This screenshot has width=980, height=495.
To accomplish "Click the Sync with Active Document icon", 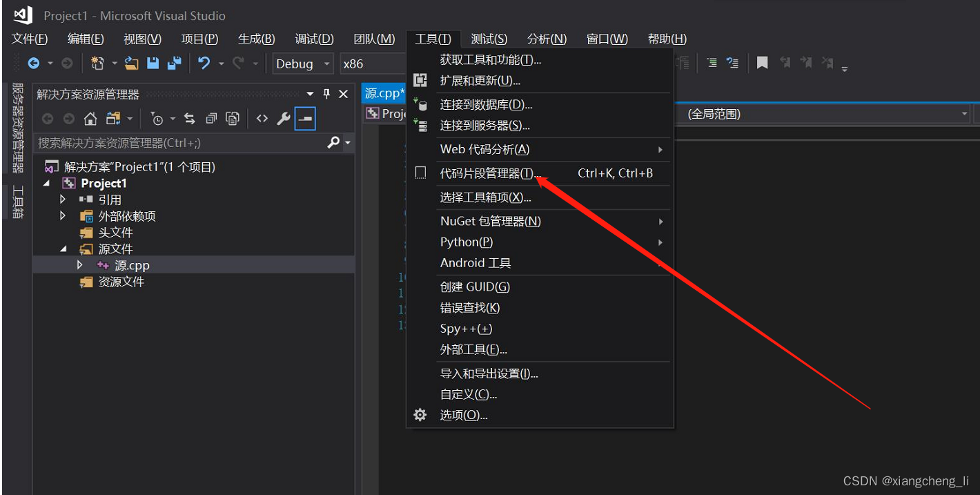I will (x=189, y=118).
